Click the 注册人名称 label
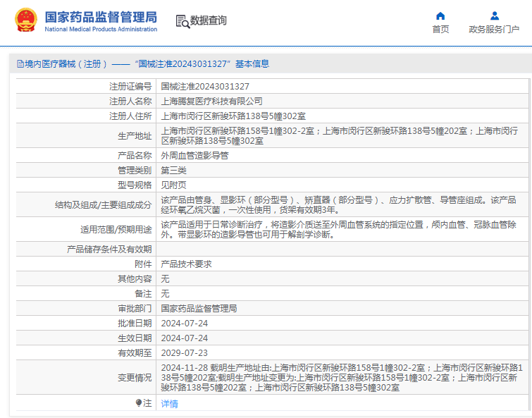 [130, 101]
